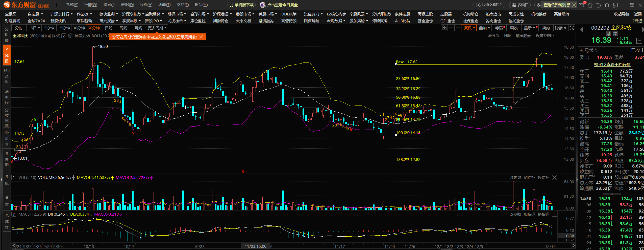Toggle the 神奇九转 indicator
The height and width of the screenshot is (250, 644).
[x=82, y=36]
